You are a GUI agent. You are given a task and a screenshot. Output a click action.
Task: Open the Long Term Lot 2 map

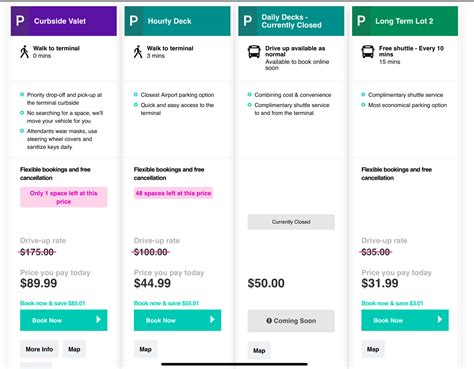click(x=373, y=349)
